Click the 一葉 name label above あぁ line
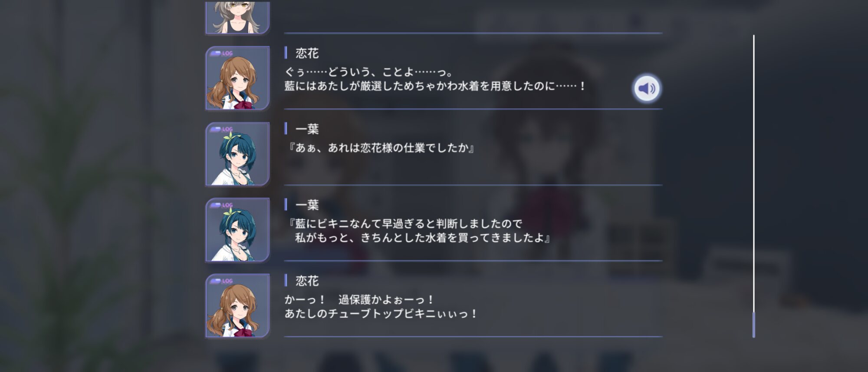The height and width of the screenshot is (372, 868). point(307,129)
